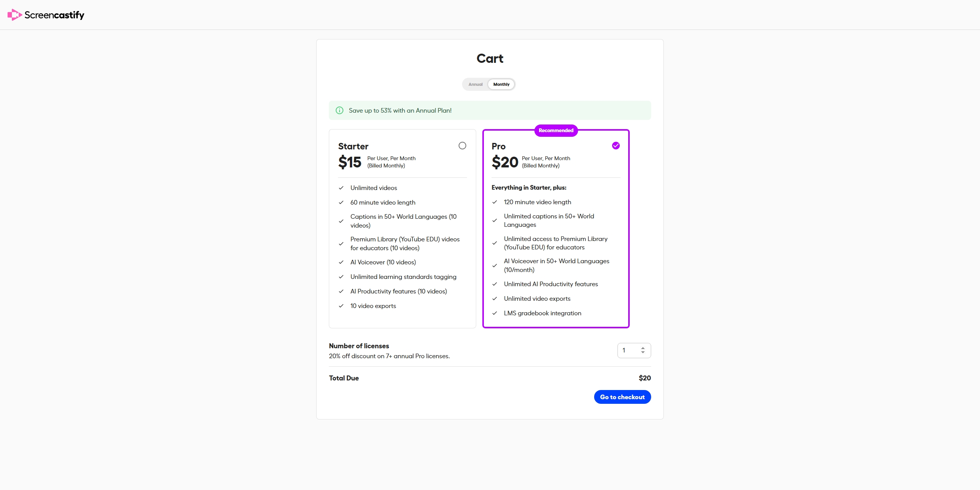Decrease number of licenses with down arrow
The image size is (980, 490).
point(643,352)
